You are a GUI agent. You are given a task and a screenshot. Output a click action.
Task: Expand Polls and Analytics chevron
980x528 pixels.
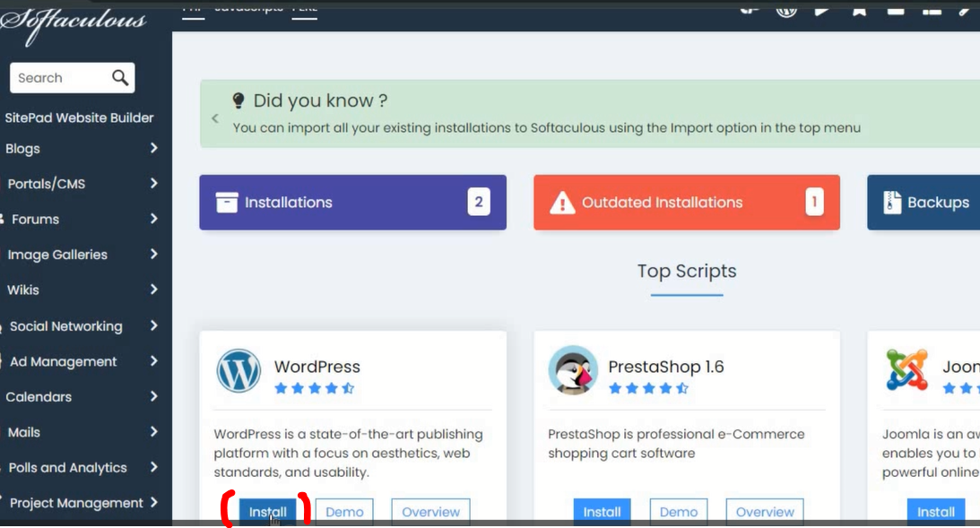point(153,467)
